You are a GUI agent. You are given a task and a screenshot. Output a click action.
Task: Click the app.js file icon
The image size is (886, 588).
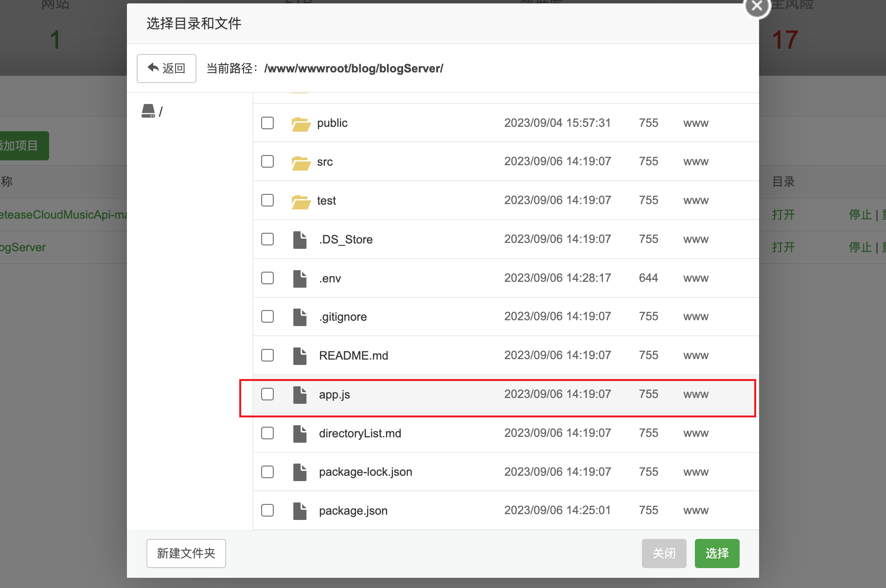pos(300,395)
